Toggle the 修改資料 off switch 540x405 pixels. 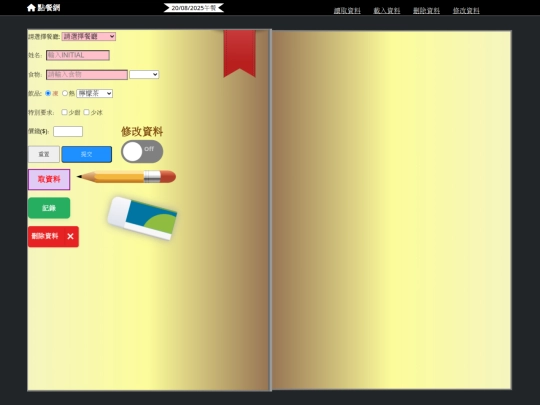142,152
